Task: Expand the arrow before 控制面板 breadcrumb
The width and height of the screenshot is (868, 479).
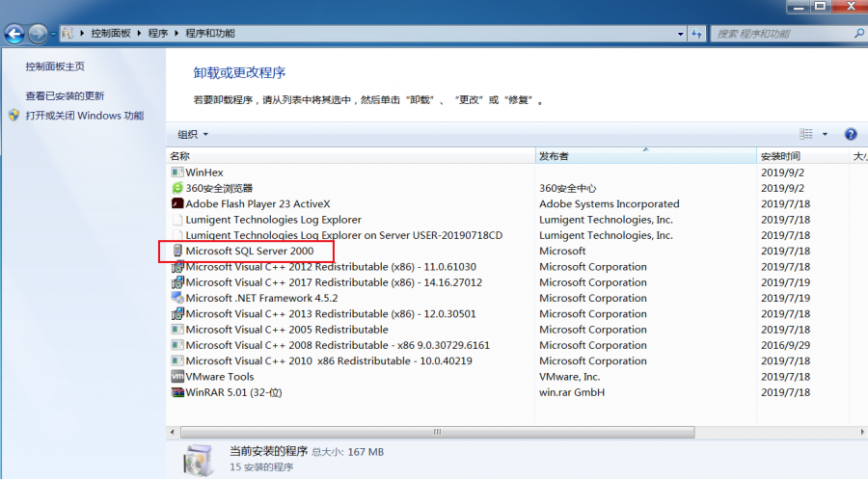Action: [82, 33]
